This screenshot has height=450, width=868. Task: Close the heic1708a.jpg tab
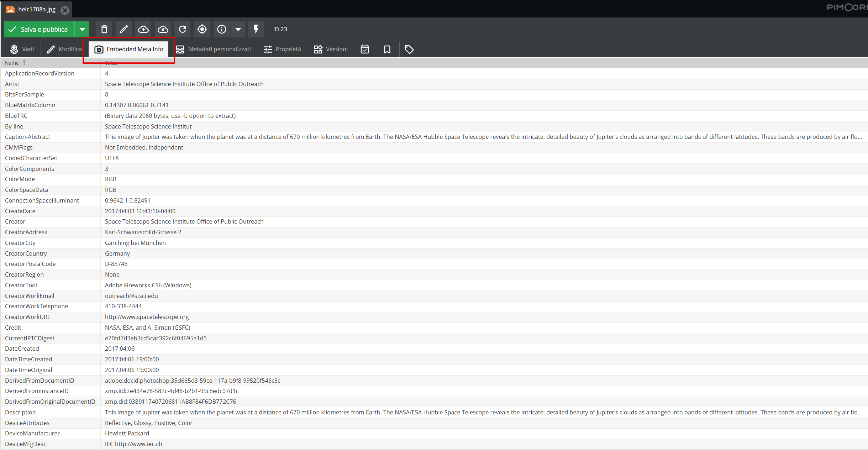tap(65, 10)
